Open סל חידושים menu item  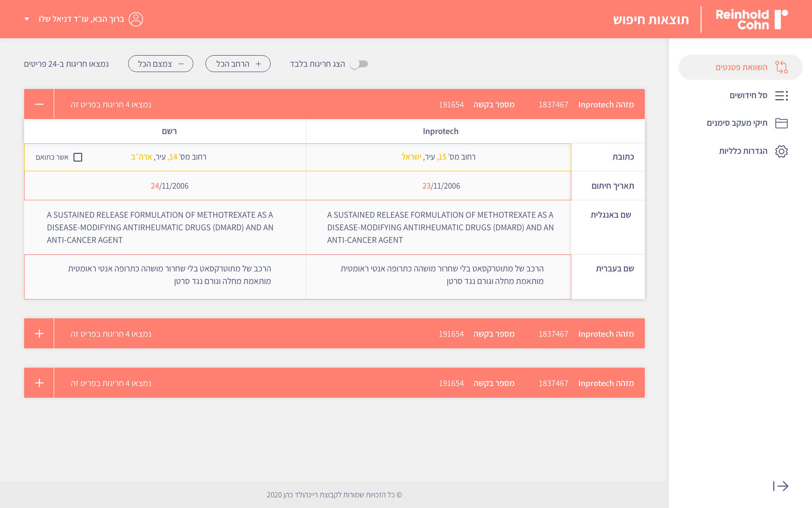[x=748, y=95]
